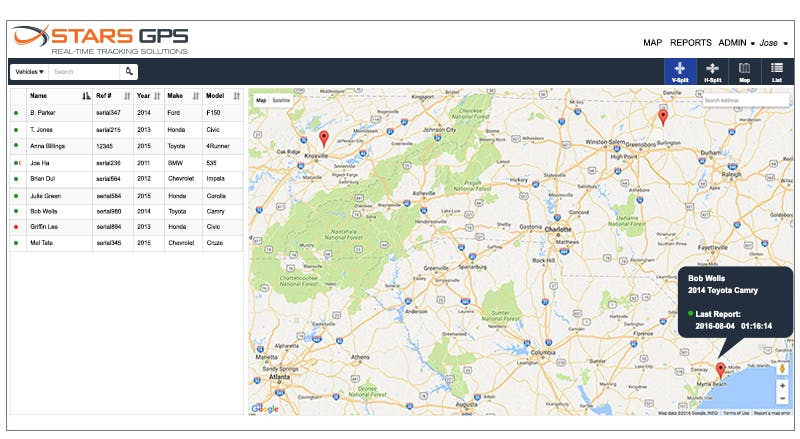Click the Bob Wells info popup

tap(735, 302)
